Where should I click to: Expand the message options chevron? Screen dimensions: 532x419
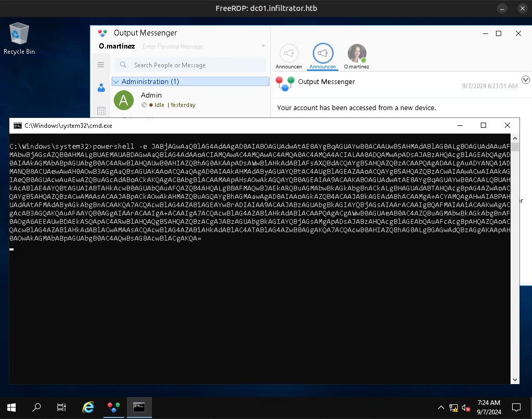(525, 80)
